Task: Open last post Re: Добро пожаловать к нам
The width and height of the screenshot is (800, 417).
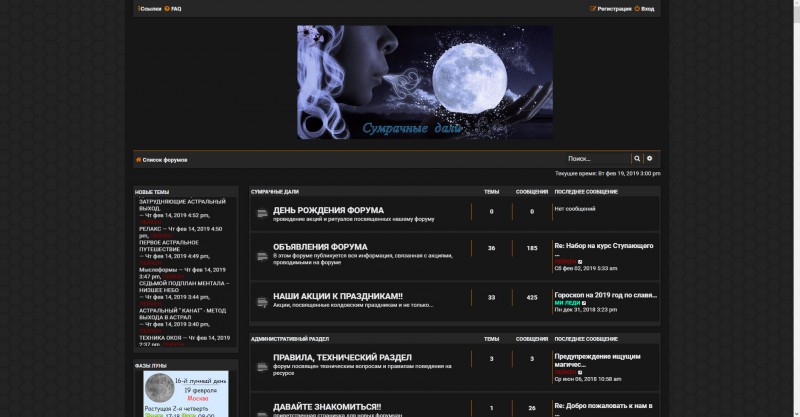Action: coord(604,406)
